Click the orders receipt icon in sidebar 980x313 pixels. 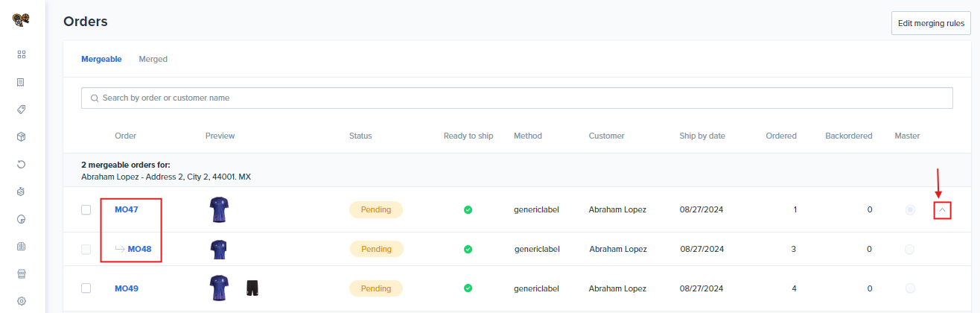click(x=22, y=82)
